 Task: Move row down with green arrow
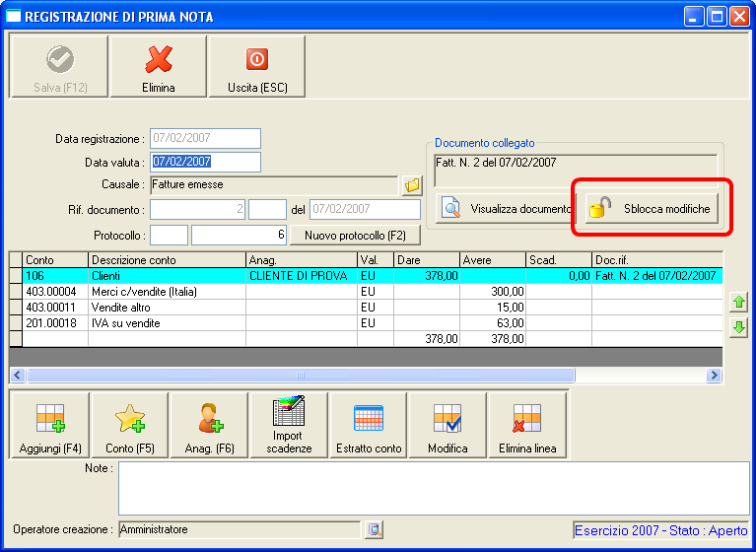(738, 327)
